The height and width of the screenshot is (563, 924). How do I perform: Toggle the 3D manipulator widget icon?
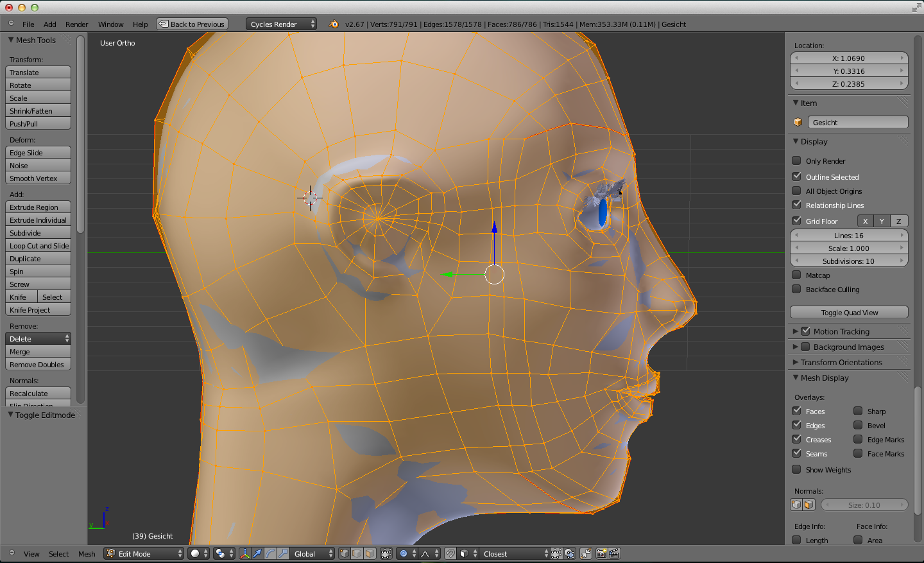pyautogui.click(x=244, y=553)
